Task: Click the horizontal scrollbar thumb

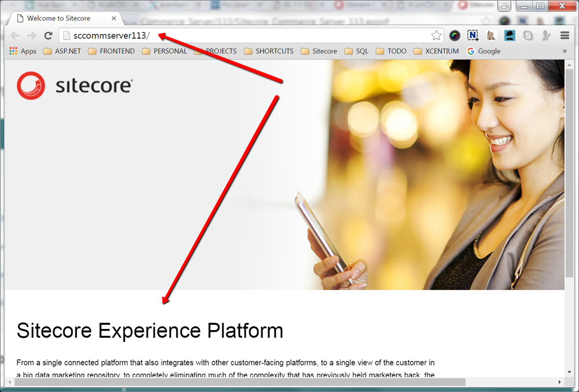Action: point(240,382)
